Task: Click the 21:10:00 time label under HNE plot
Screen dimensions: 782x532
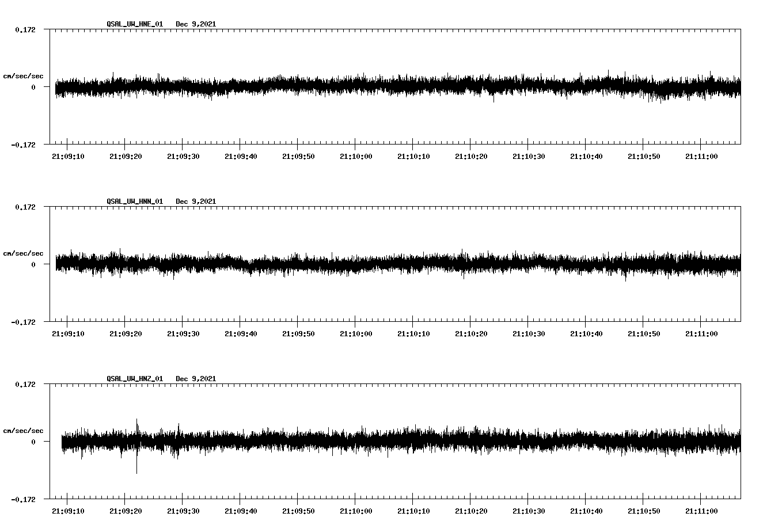Action: pyautogui.click(x=356, y=157)
